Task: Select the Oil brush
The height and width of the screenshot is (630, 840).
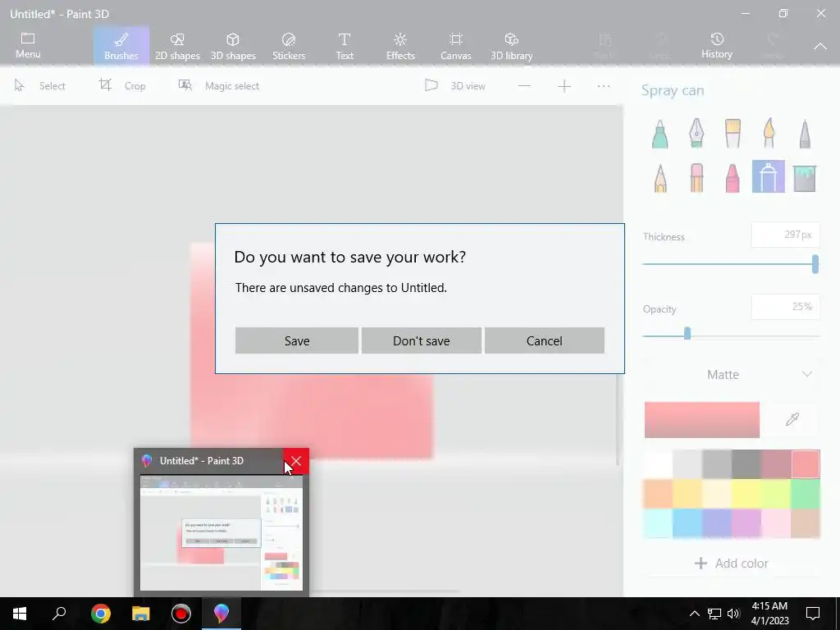Action: pyautogui.click(x=733, y=133)
